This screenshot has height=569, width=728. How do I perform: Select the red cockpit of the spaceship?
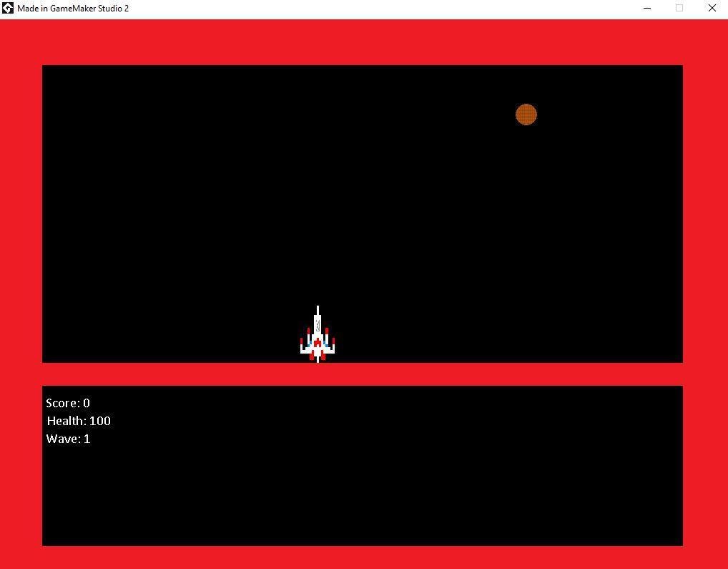[x=318, y=344]
